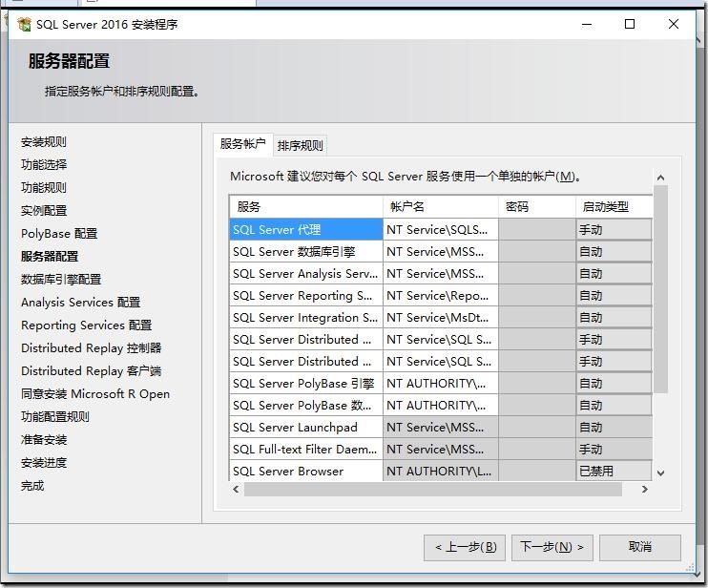
Task: Click 安装规则 step in sidebar
Action: 44,142
